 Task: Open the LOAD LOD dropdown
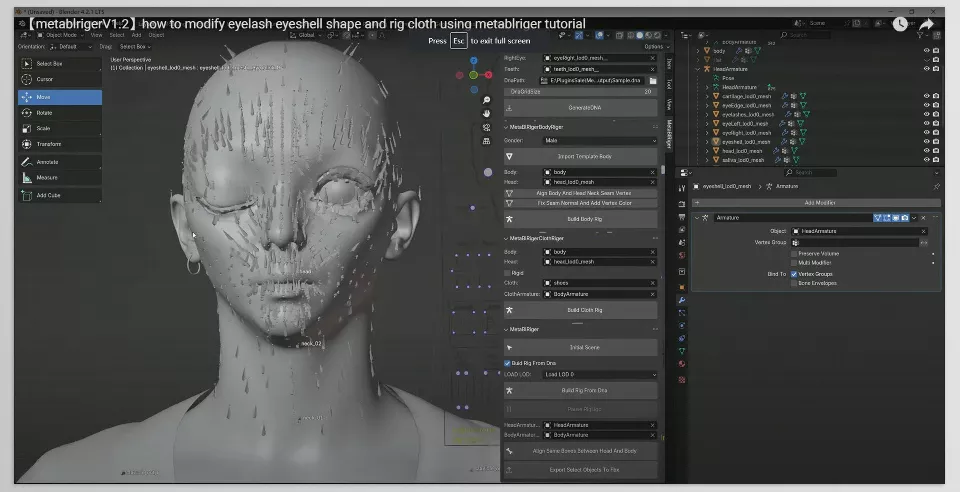[x=600, y=375]
